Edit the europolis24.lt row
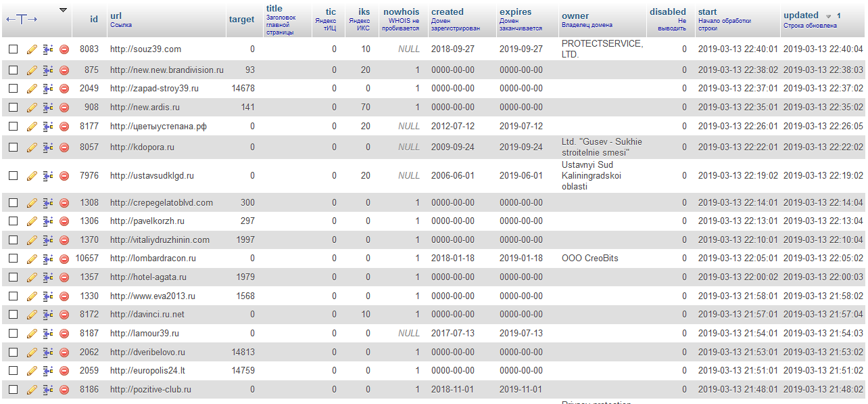The image size is (868, 404). pos(32,371)
